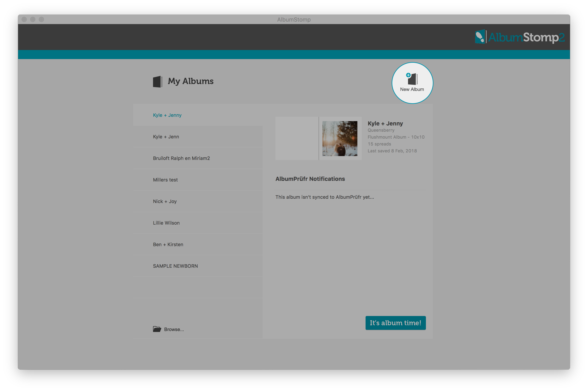Click the My Albums heading text
This screenshot has height=391, width=588.
pos(191,81)
